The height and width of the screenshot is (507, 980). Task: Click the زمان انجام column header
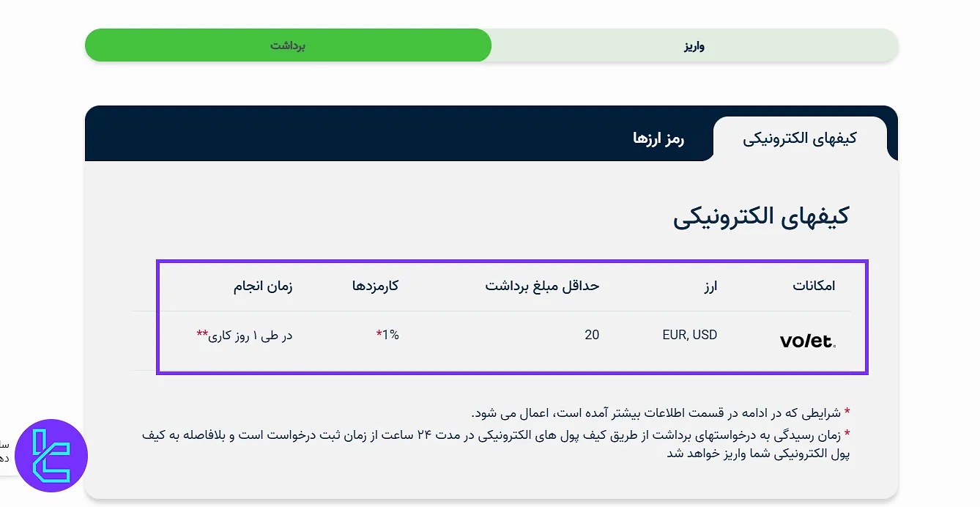click(x=261, y=286)
